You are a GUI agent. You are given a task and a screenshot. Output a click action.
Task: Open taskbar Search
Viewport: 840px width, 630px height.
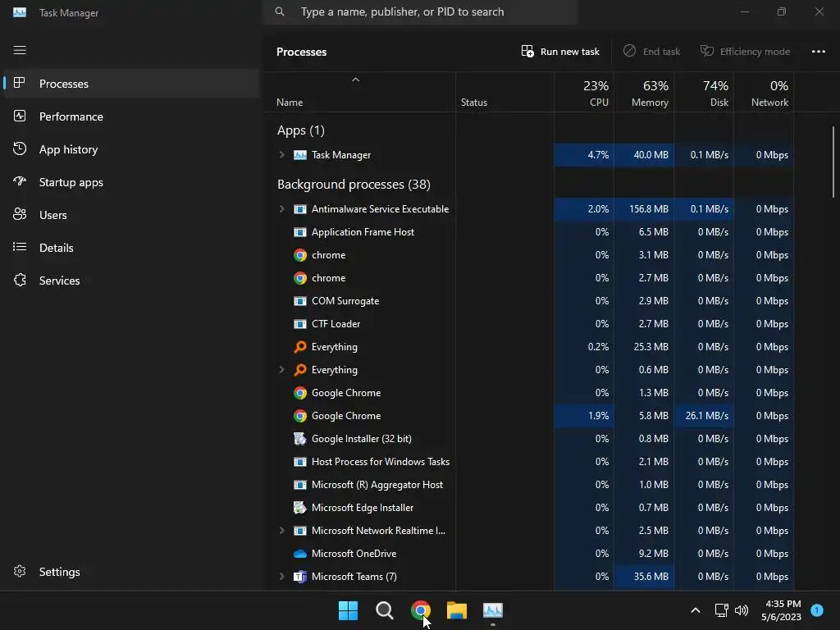point(384,610)
